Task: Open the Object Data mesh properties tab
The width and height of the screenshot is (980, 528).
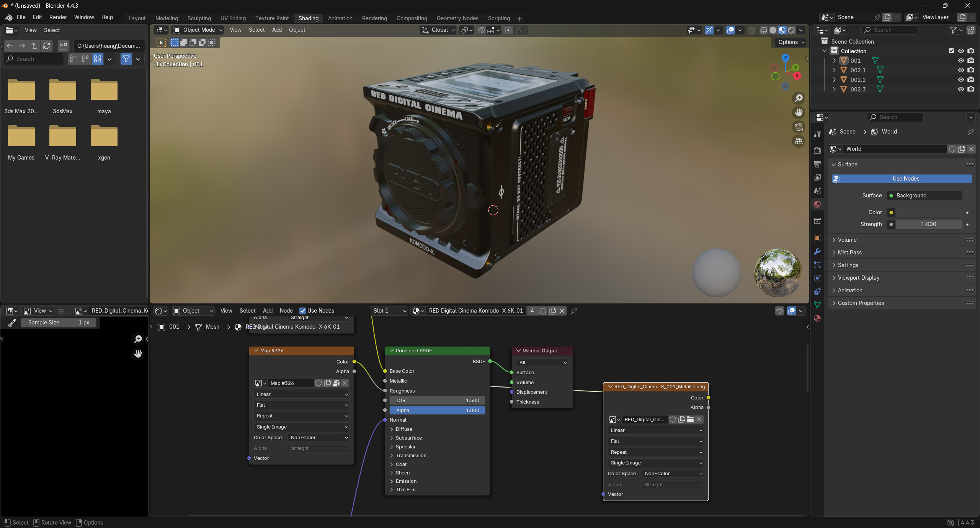Action: coord(817,305)
